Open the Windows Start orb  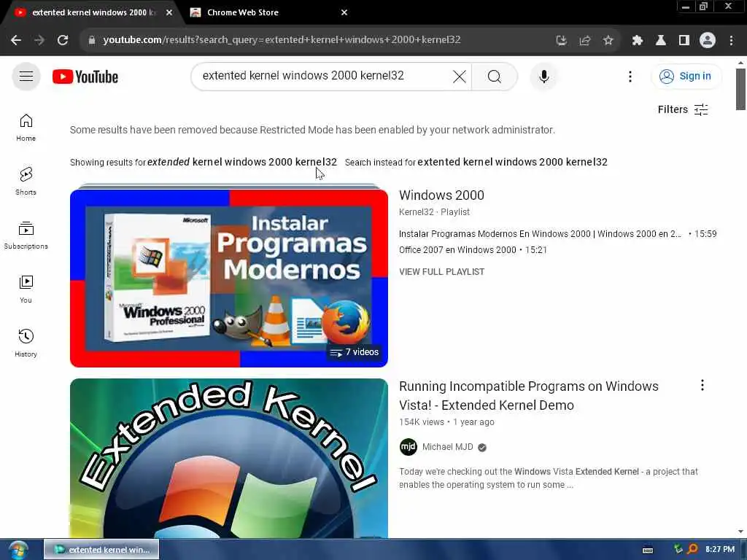[x=18, y=550]
